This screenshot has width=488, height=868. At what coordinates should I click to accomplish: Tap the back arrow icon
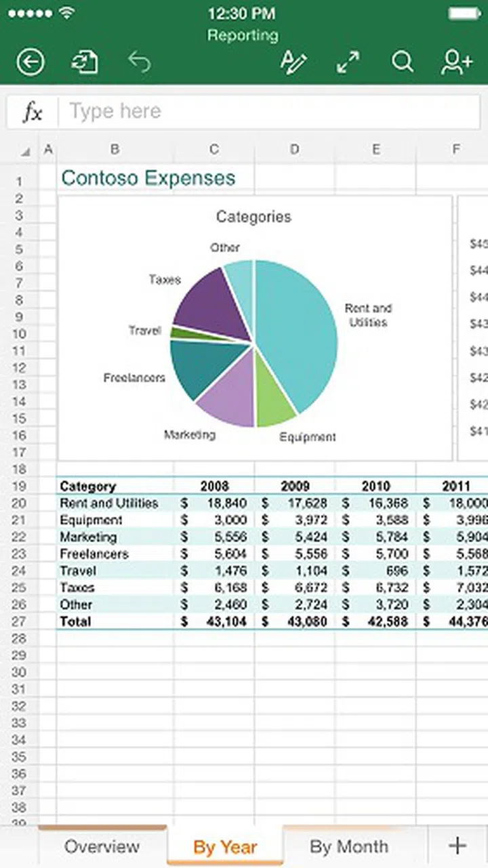[x=30, y=62]
